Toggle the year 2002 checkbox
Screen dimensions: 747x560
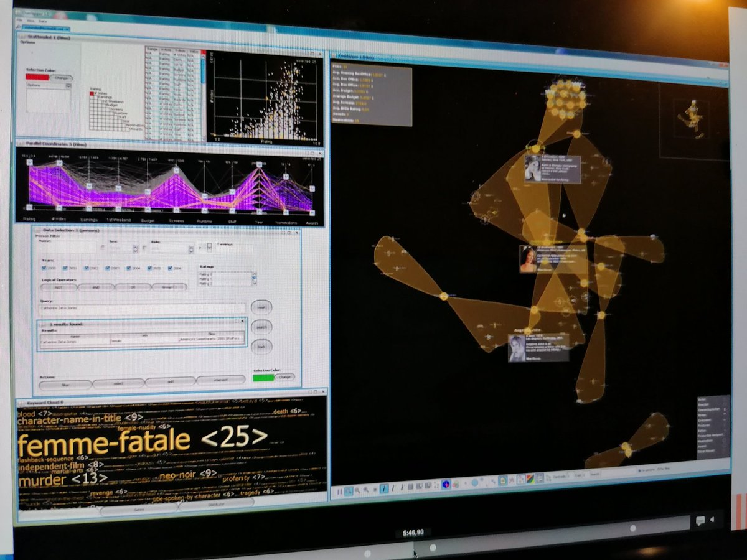[x=87, y=268]
